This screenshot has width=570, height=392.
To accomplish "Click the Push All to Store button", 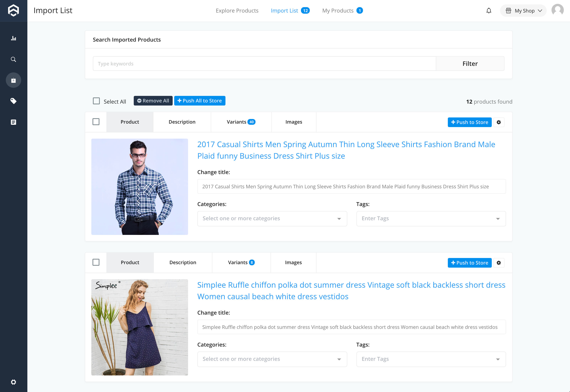I will [x=200, y=101].
